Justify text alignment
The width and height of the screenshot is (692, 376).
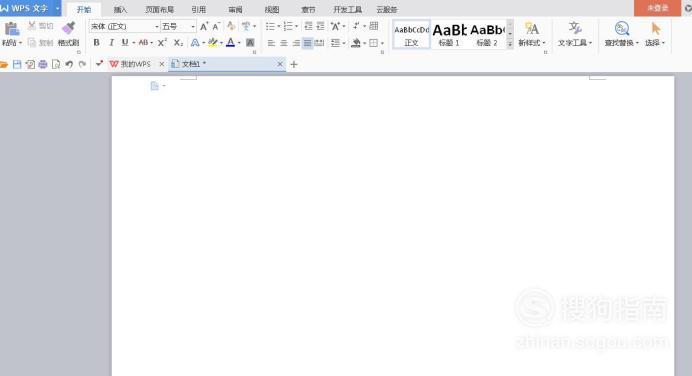tap(308, 43)
